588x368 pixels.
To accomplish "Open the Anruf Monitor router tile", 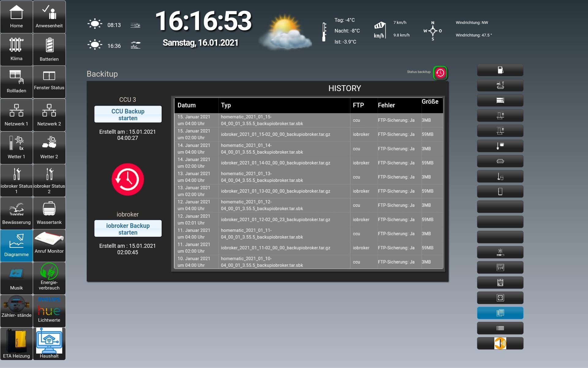I will click(x=49, y=245).
